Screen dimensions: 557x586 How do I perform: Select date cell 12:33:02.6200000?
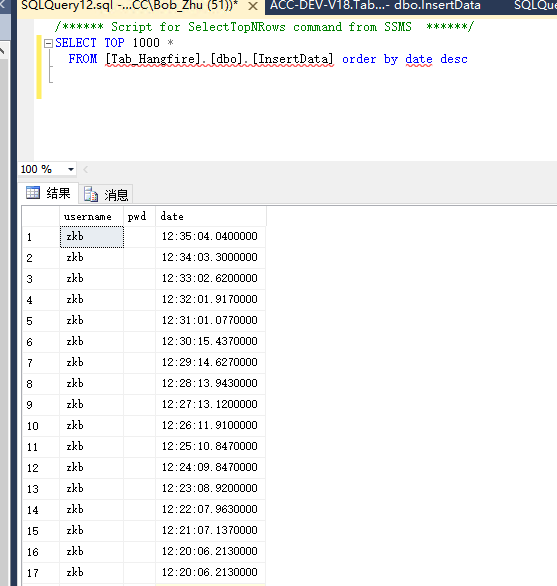[210, 278]
